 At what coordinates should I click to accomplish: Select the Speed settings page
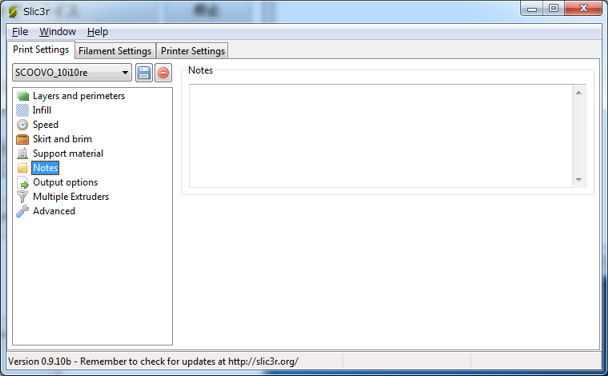coord(45,125)
